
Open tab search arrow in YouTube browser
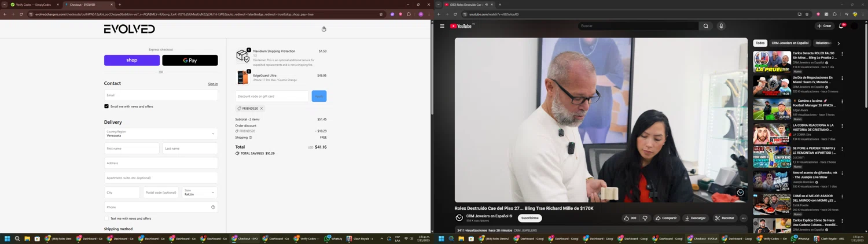tap(439, 5)
